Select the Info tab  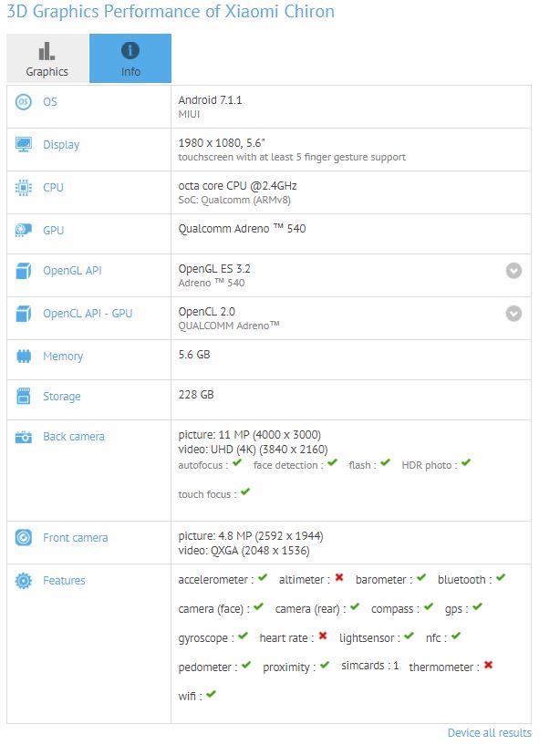point(130,59)
